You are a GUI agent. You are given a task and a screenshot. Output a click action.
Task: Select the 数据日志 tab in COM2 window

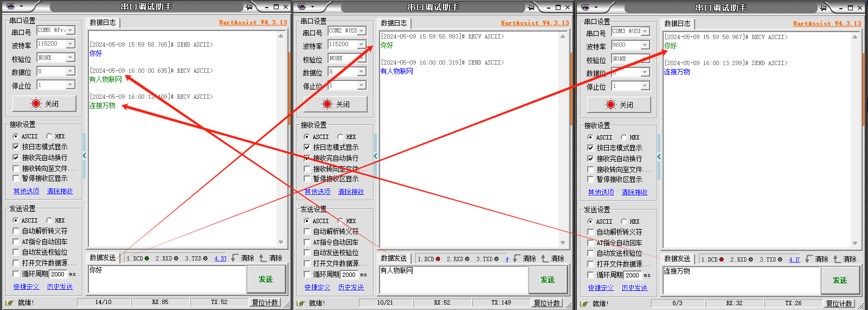[x=394, y=23]
